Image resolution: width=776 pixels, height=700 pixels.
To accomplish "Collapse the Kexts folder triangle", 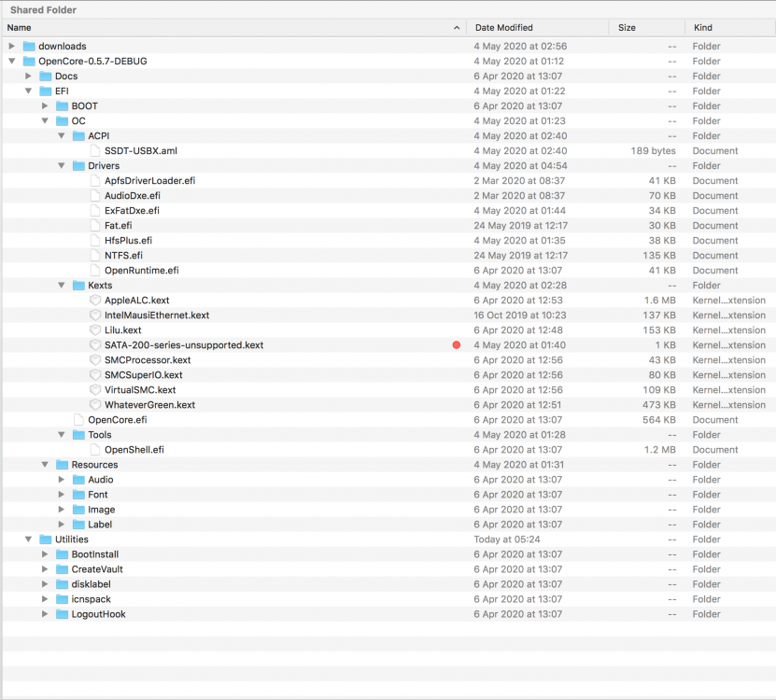I will point(62,285).
